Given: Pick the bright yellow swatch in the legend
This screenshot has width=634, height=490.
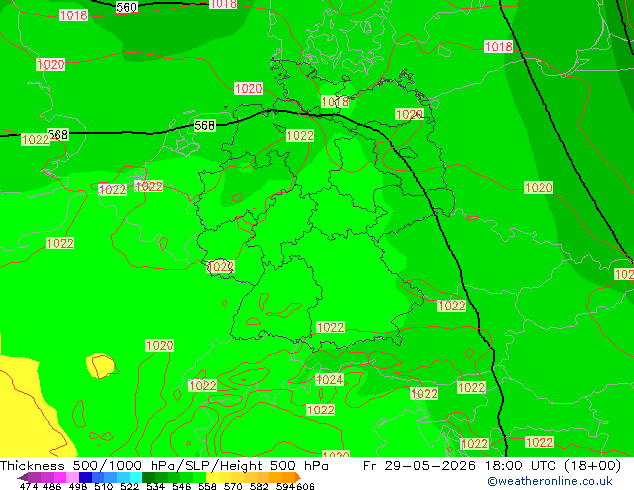Looking at the screenshot, I should [x=212, y=477].
